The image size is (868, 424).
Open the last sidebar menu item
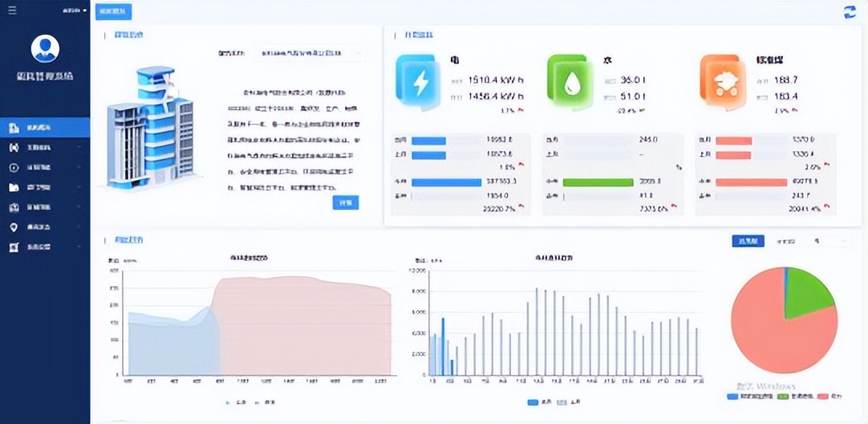(x=45, y=247)
